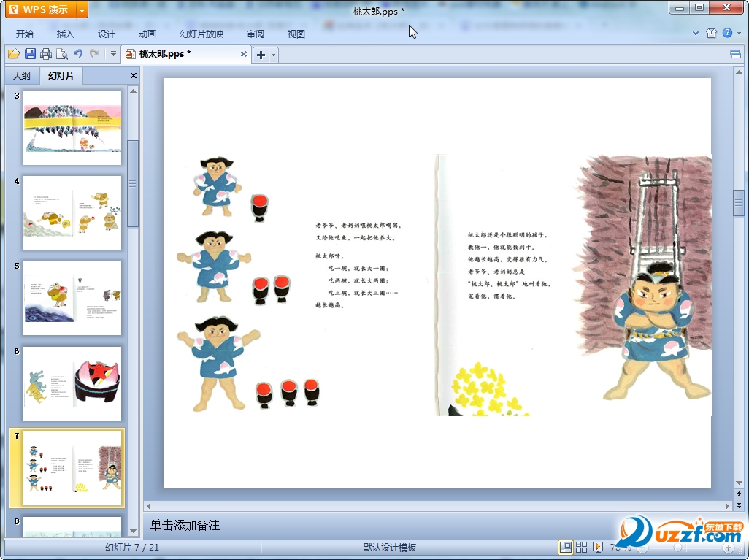Screen dimensions: 749x560
Task: Click the 默认设计模板 status bar text
Action: pos(389,548)
